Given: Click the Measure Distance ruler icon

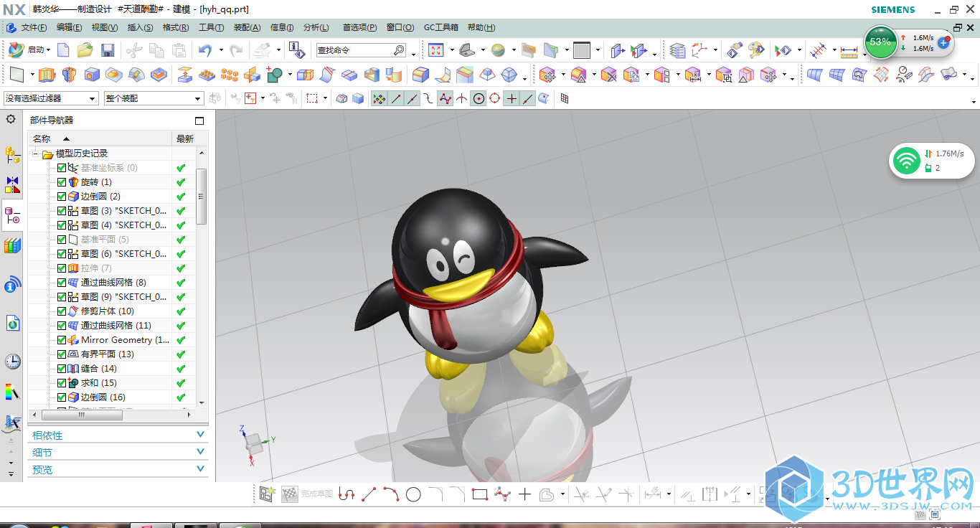Looking at the screenshot, I should click(849, 52).
